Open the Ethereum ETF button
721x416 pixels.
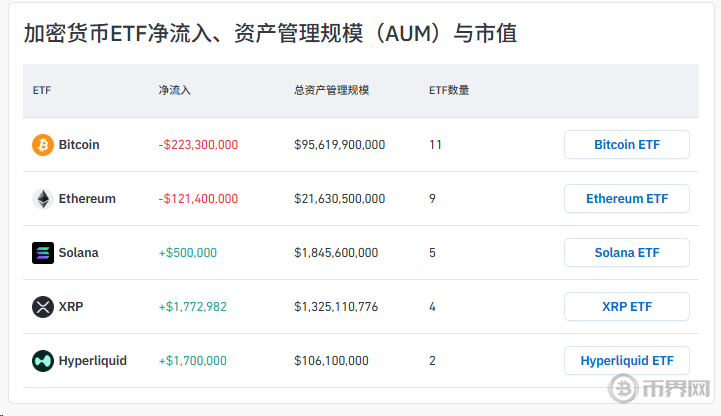pos(627,199)
